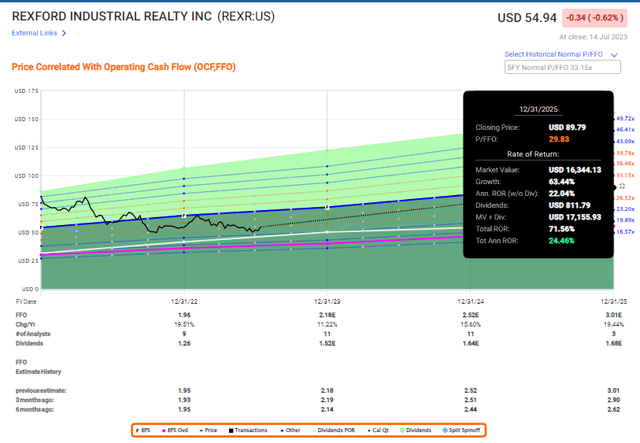The width and height of the screenshot is (640, 443).
Task: Expand the External Links chevron
Action: 65,33
